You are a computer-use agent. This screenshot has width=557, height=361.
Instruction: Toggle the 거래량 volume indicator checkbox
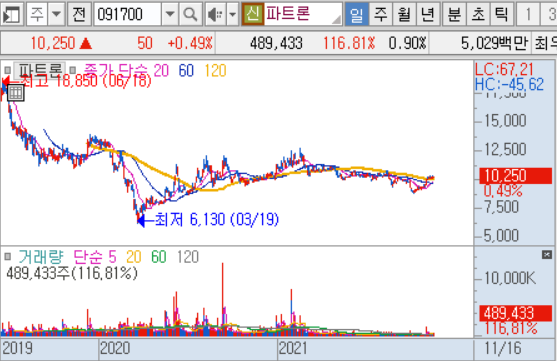tap(7, 256)
